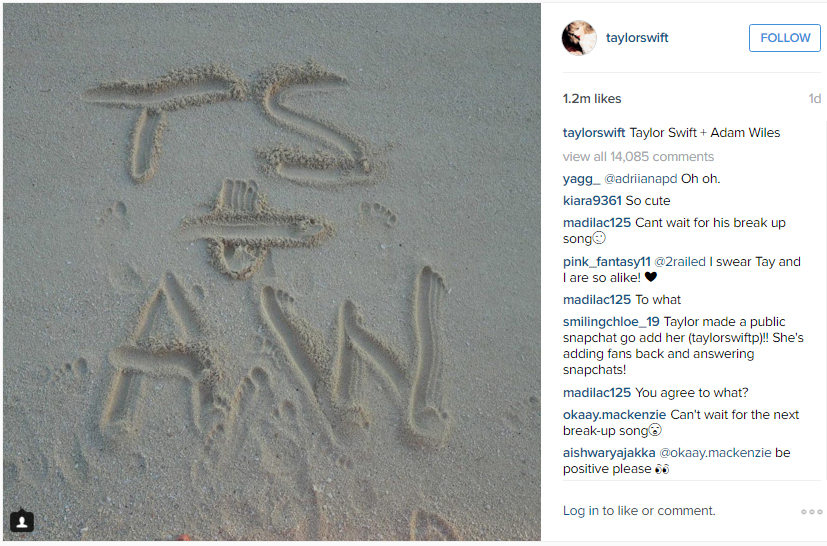Screen dimensions: 827x546
Task: Follow the taylorswift account
Action: [785, 38]
